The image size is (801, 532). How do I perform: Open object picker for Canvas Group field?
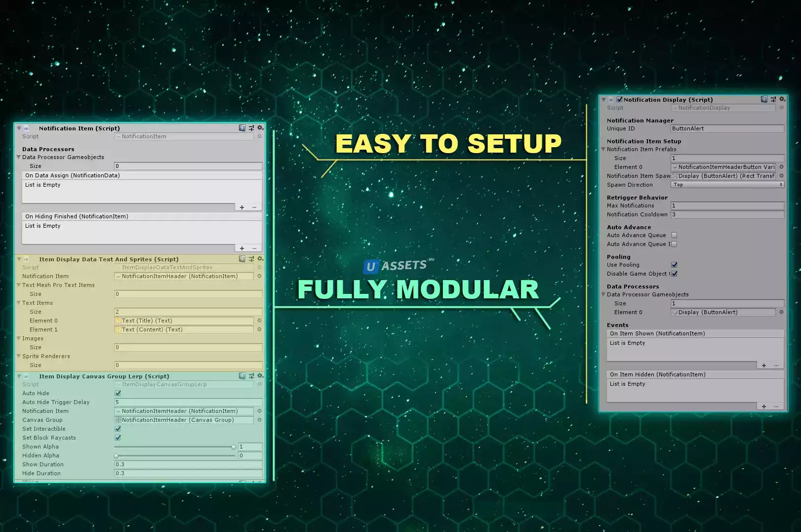tap(259, 420)
